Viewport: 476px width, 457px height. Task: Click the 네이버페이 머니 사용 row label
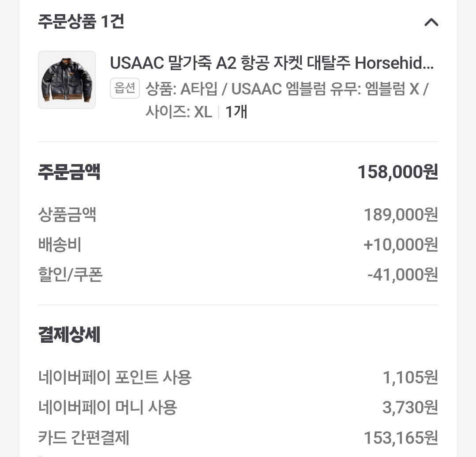(107, 408)
